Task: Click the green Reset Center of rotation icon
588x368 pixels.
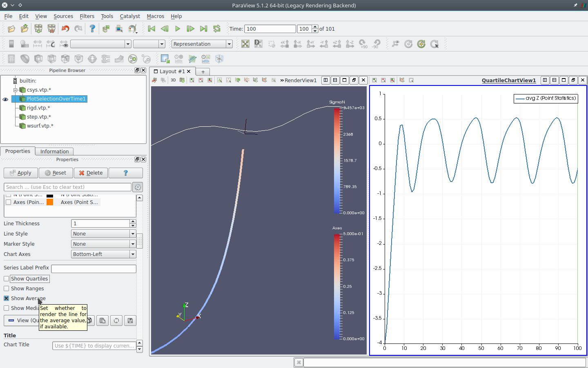Action: click(421, 44)
